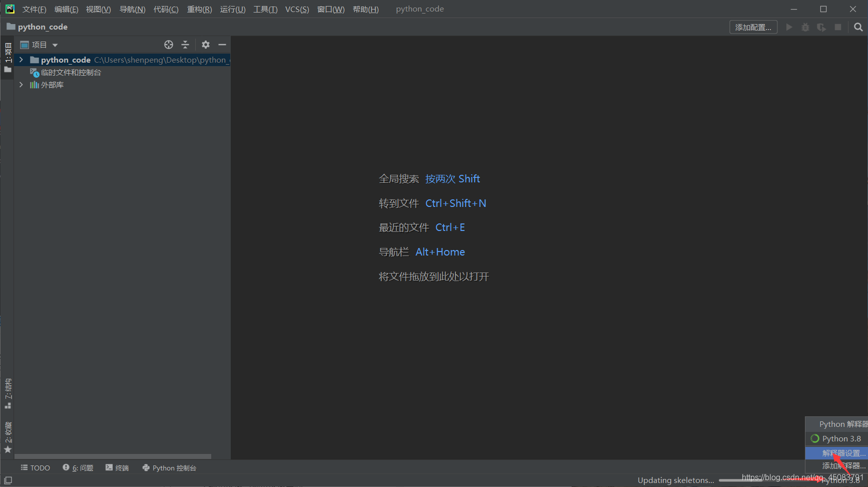Open the 帮助(H) menu
The image size is (868, 487).
coord(365,9)
